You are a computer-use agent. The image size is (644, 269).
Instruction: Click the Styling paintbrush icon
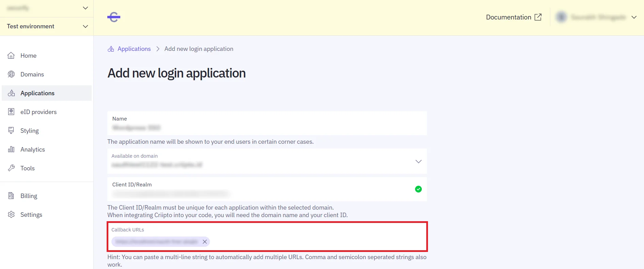pos(11,131)
